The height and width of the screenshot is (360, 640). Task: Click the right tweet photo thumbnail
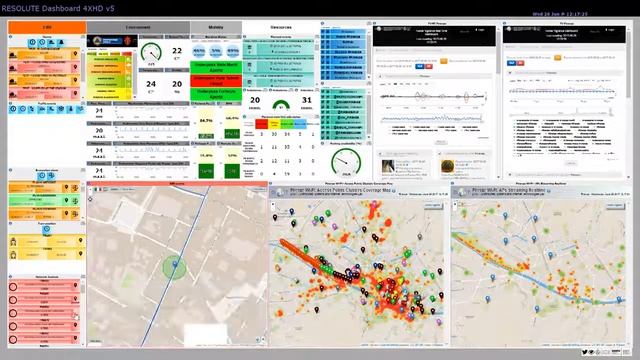pyautogui.click(x=447, y=167)
